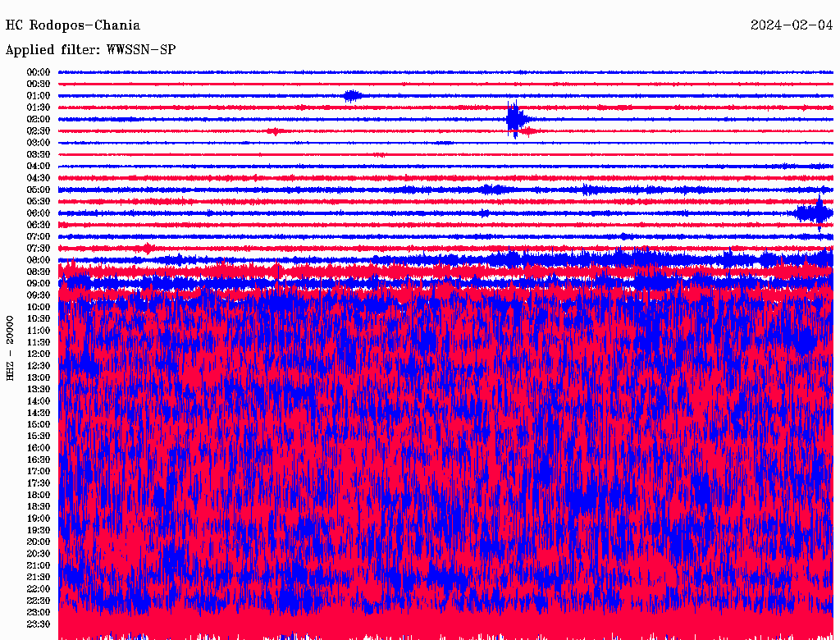Click the 08:00 time label

39,260
